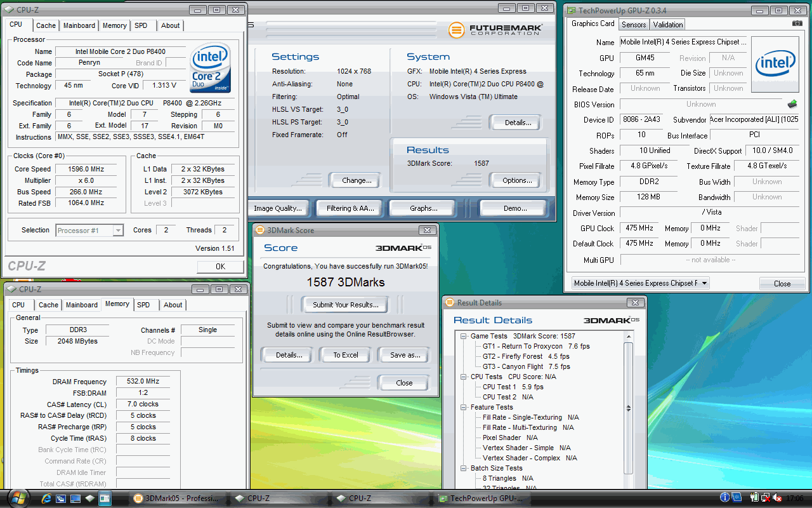Switch to the Sensors tab in GPU-Z
This screenshot has height=508, width=812.
(634, 25)
